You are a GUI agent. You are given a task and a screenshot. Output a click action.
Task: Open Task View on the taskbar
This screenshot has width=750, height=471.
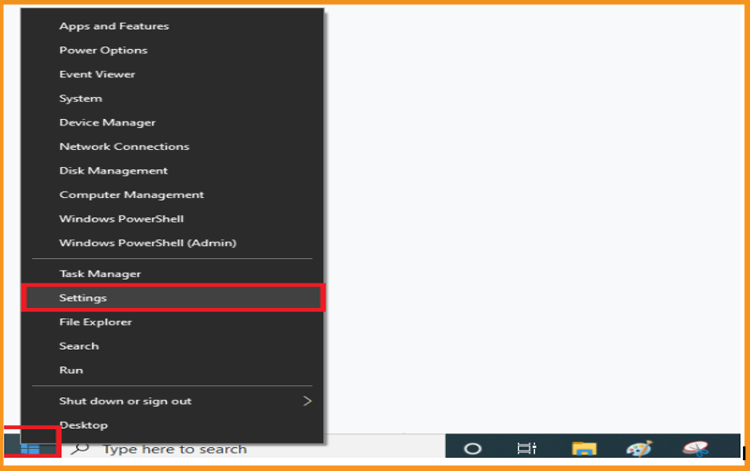(x=526, y=449)
